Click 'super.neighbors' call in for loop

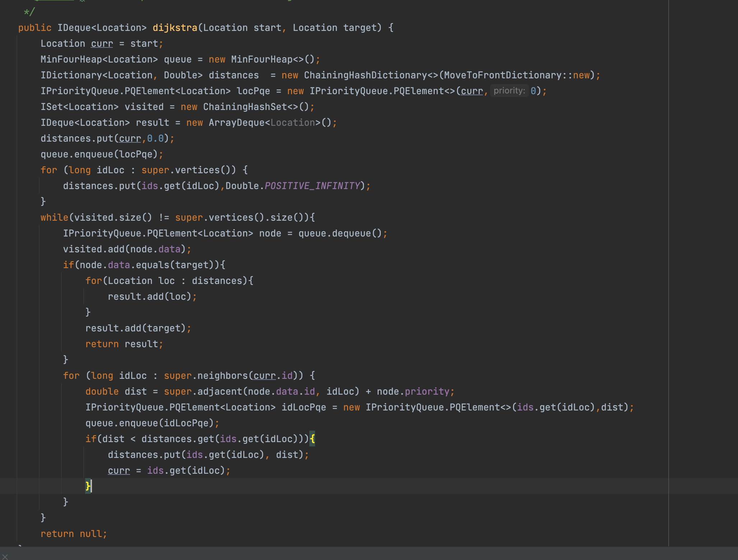coord(206,376)
